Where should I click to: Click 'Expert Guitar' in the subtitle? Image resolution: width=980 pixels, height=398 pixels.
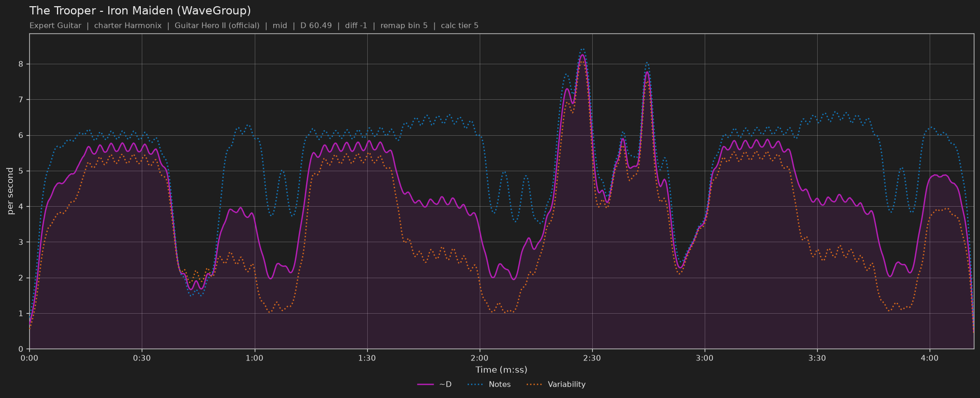coord(55,26)
